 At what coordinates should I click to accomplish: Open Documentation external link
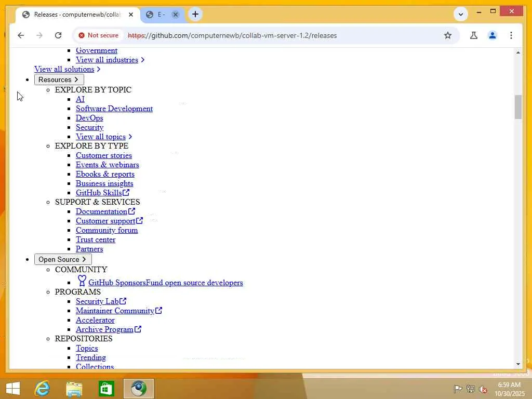click(x=105, y=211)
